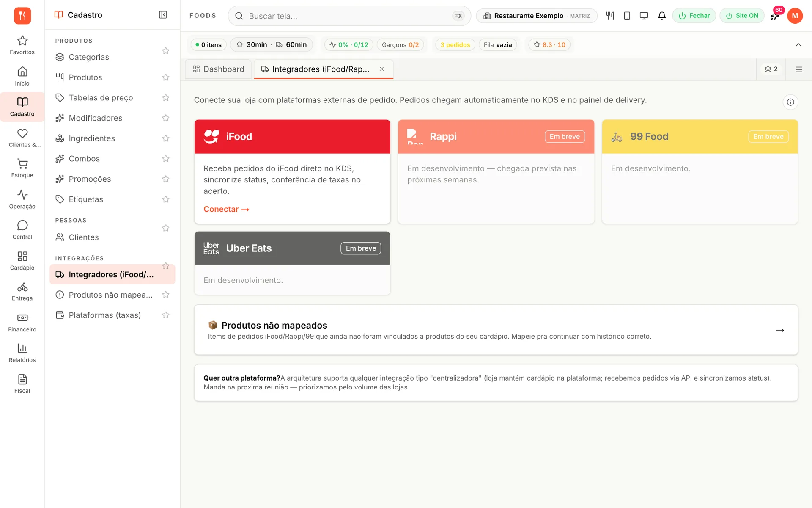Image resolution: width=812 pixels, height=508 pixels.
Task: Open Fiscal document icon
Action: 22,384
